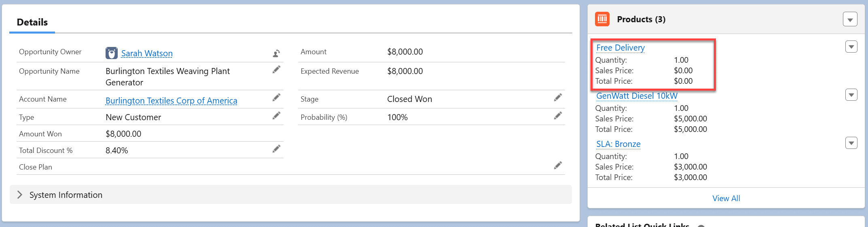Image resolution: width=868 pixels, height=227 pixels.
Task: Expand the System Information section
Action: [x=20, y=195]
